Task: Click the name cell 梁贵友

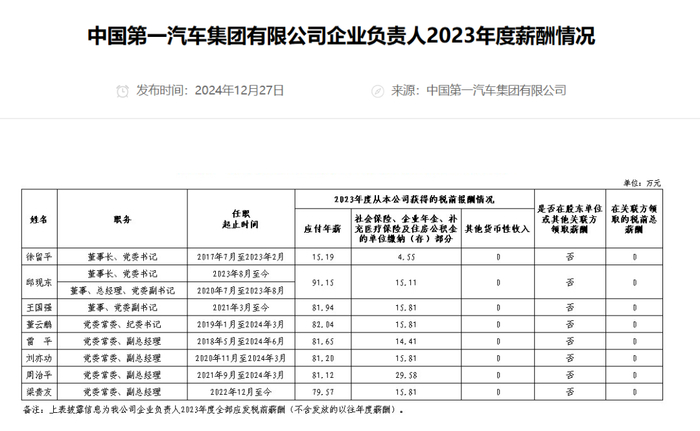Action: click(39, 392)
